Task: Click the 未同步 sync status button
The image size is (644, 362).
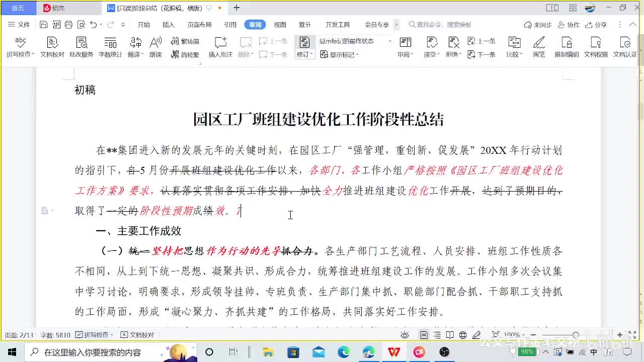Action: (538, 25)
